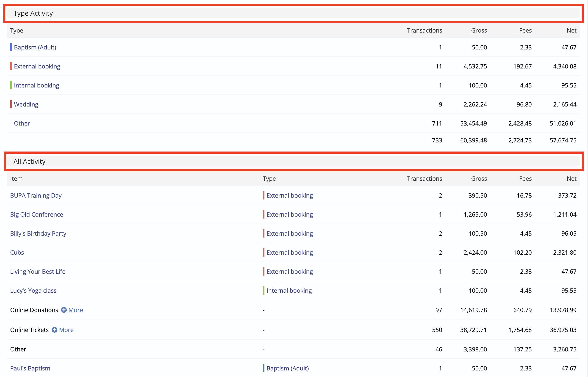Click the blue swatch beside Baptism (Adult)
This screenshot has width=588, height=377.
pos(11,47)
